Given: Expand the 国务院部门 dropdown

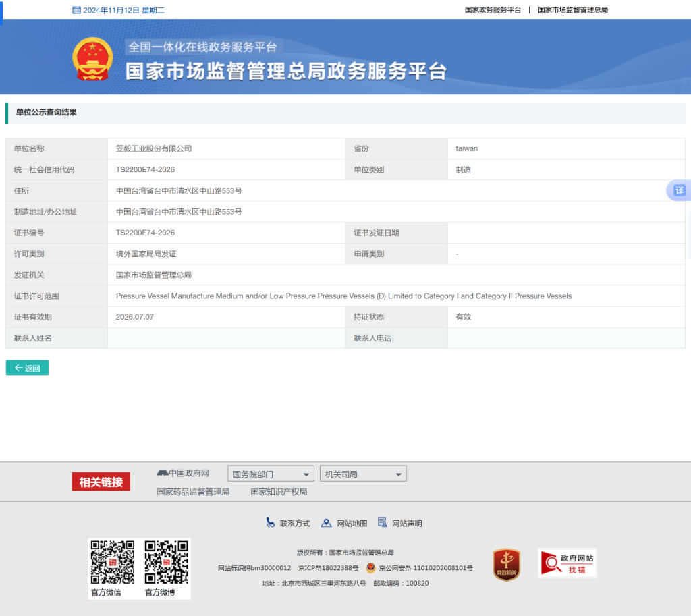Looking at the screenshot, I should click(x=271, y=474).
